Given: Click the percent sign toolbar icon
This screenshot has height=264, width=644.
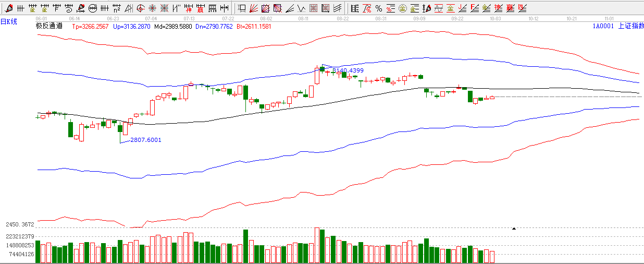Looking at the screenshot, I should click(378, 8).
